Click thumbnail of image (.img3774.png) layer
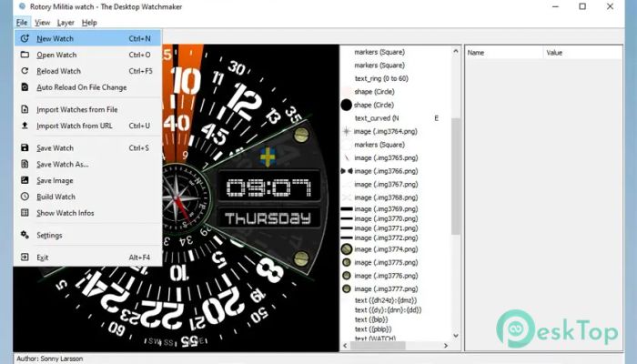Screen dimensions: 637x364 point(347,249)
